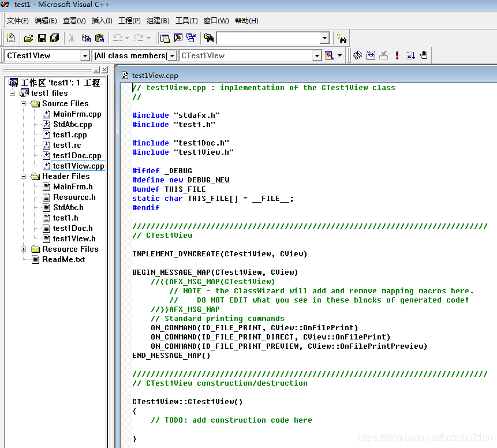Click the Execute Program exclamation icon
This screenshot has height=448, width=497.
(x=397, y=55)
